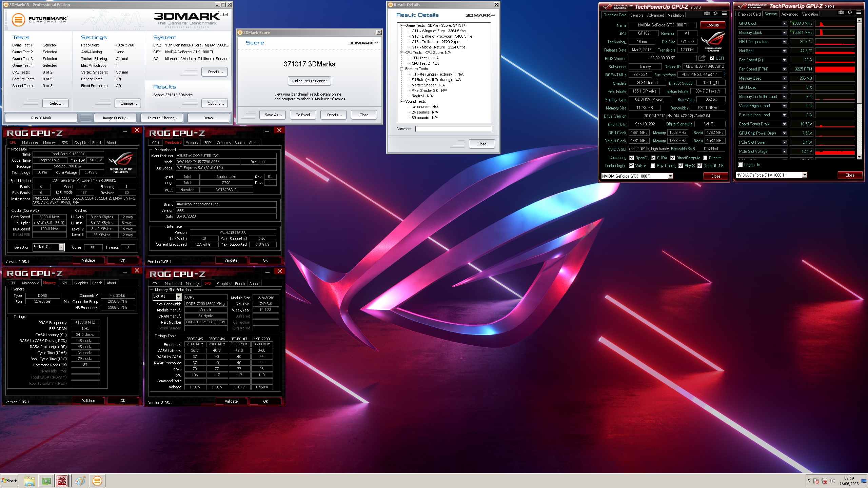
Task: Click Lookup button in GPU-Z
Action: pos(713,25)
